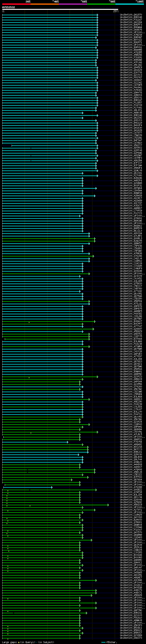Select hit UniRef100_O76286
This screenshot has height=644, width=146.
[x=131, y=256]
